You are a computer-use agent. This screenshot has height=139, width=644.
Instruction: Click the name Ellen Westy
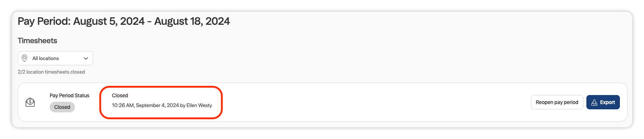(x=199, y=105)
